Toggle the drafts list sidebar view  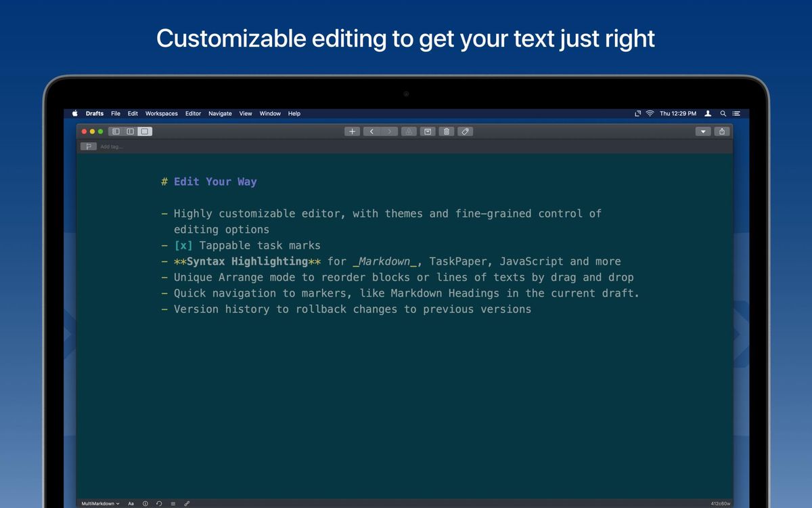[x=115, y=131]
